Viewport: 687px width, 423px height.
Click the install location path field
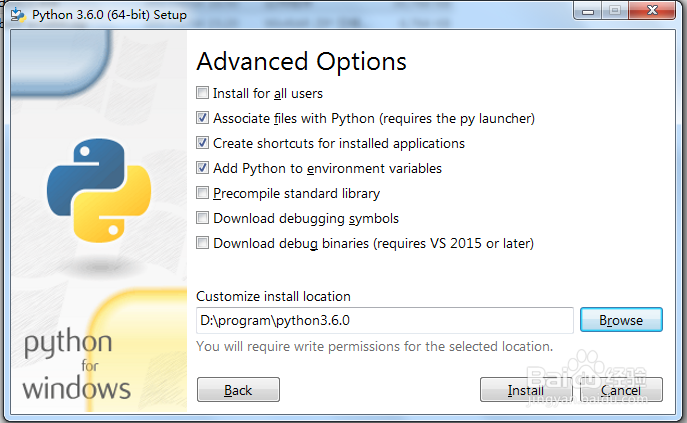(385, 320)
